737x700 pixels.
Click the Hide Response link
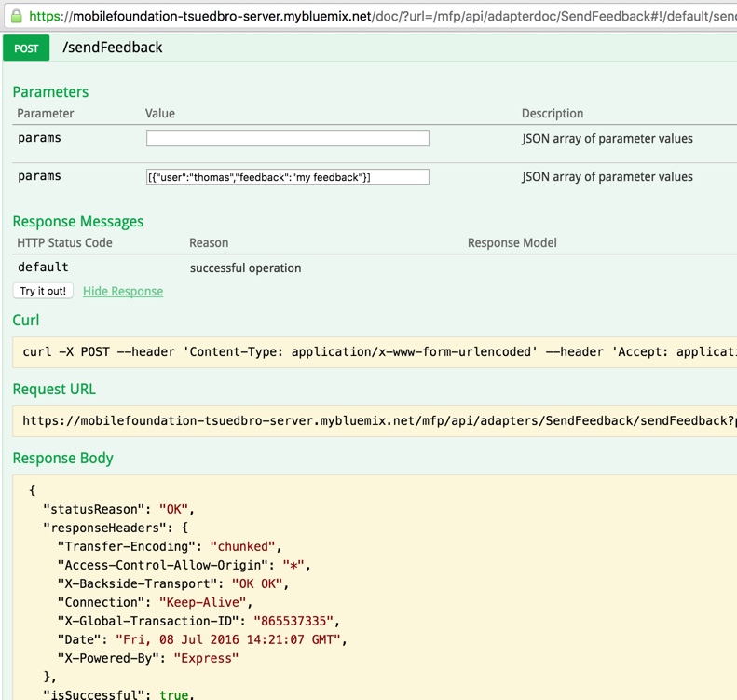click(x=123, y=292)
